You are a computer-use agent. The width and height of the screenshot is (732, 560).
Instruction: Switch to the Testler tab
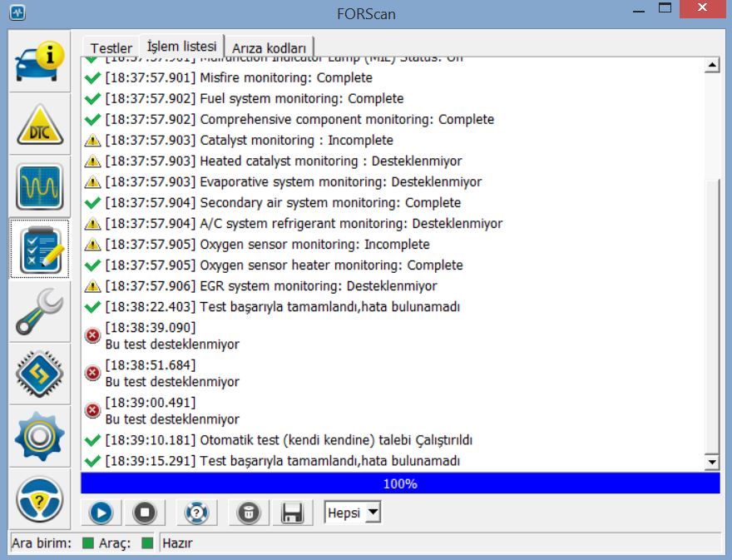(111, 47)
